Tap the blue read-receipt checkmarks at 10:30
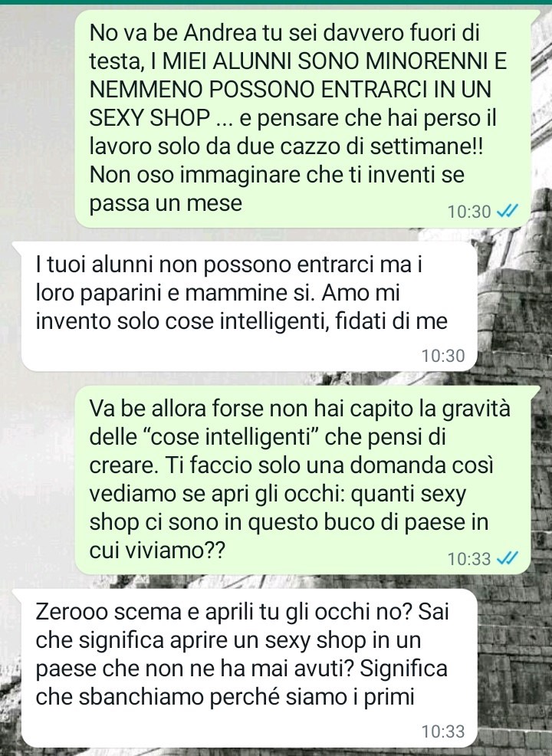Image resolution: width=552 pixels, height=756 pixels. point(508,211)
